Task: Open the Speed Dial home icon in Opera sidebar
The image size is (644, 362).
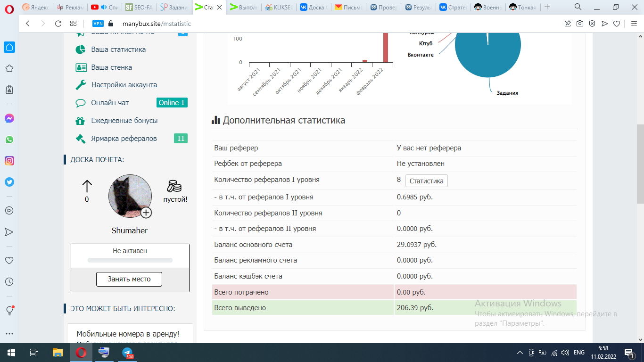Action: pyautogui.click(x=9, y=47)
